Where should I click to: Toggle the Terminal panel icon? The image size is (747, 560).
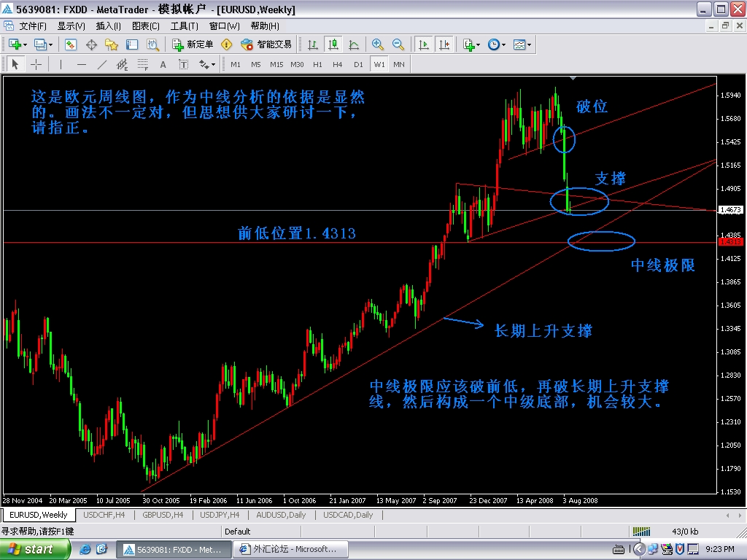tap(132, 44)
